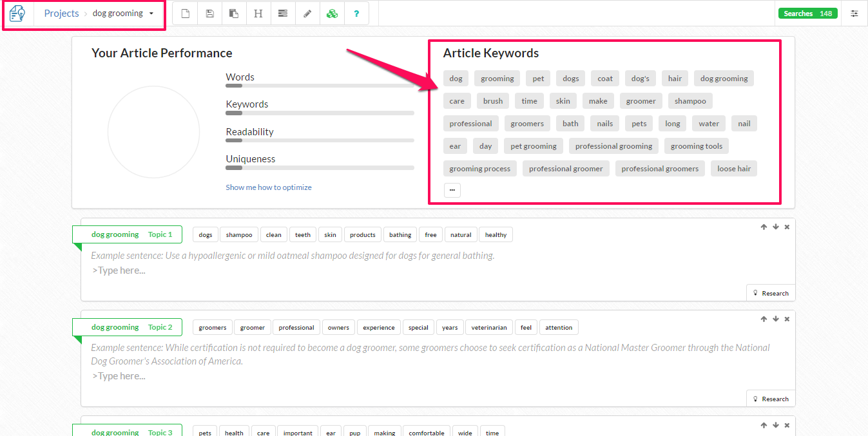The image size is (868, 436).
Task: Move Topic 2 section up
Action: [764, 319]
